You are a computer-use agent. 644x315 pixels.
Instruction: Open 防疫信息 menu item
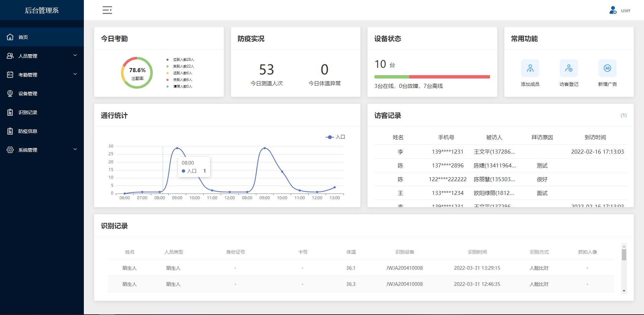(x=42, y=131)
